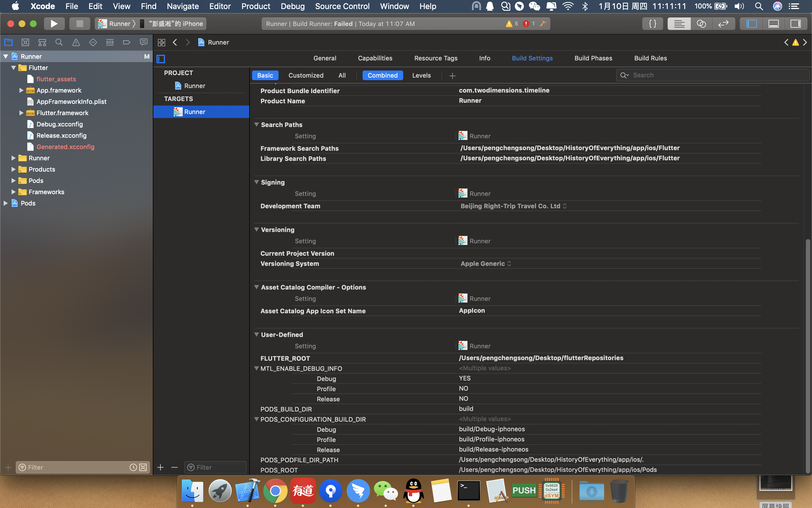
Task: Add a build setting with plus button
Action: tap(452, 76)
